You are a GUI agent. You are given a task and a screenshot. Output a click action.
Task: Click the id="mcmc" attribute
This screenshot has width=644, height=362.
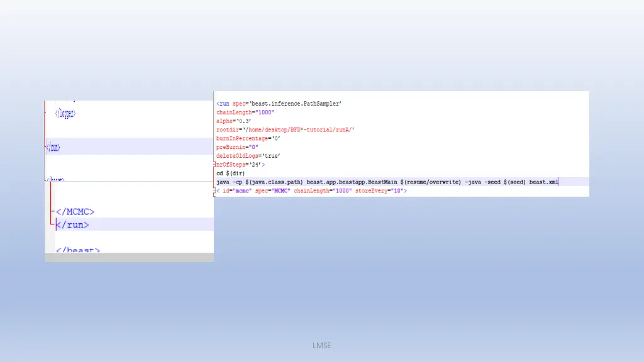pos(237,191)
